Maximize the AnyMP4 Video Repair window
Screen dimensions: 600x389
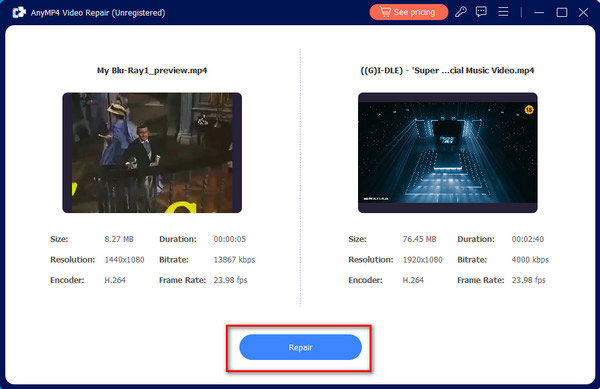(x=562, y=13)
